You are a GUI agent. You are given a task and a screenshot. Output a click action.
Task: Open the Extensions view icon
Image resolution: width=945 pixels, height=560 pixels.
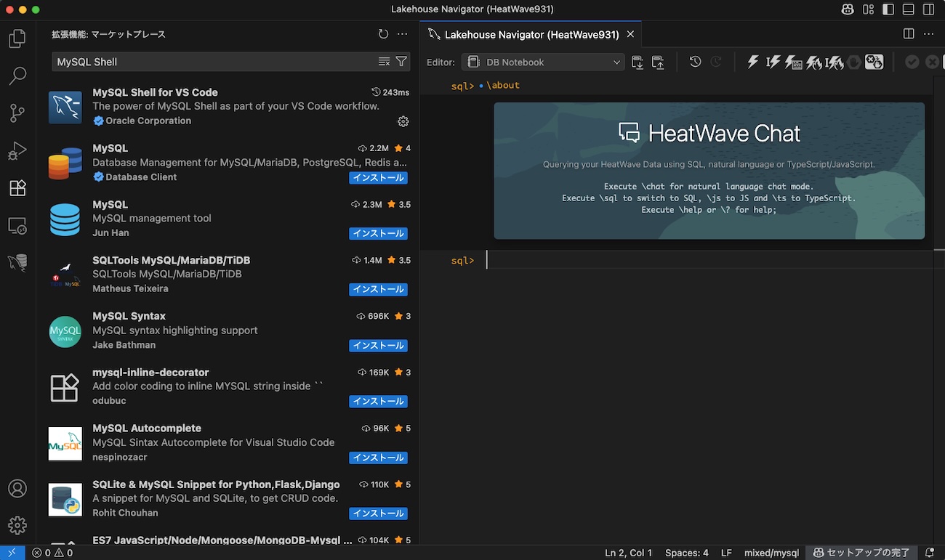pyautogui.click(x=17, y=187)
